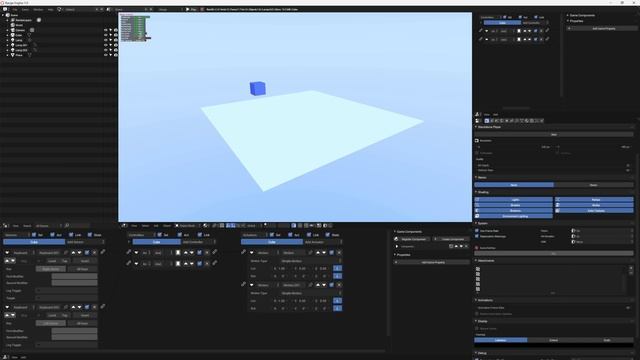
Task: Click the first Motion actuator's input socket
Action: click(244, 252)
